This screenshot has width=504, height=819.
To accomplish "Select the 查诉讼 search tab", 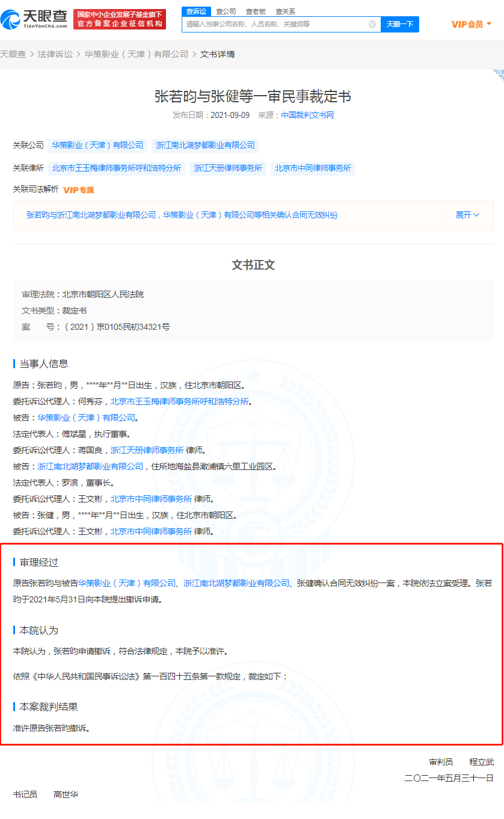I will [196, 11].
